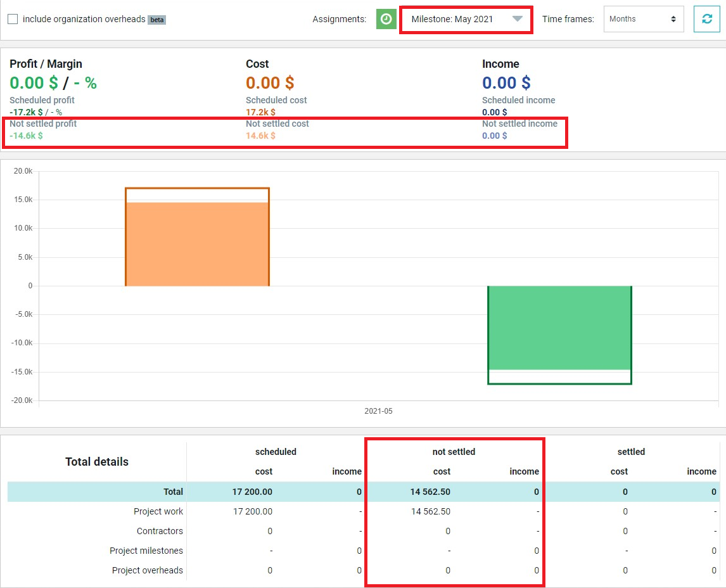This screenshot has height=588, width=726.
Task: Click the Scheduled cost value 17.2k $
Action: 260,112
